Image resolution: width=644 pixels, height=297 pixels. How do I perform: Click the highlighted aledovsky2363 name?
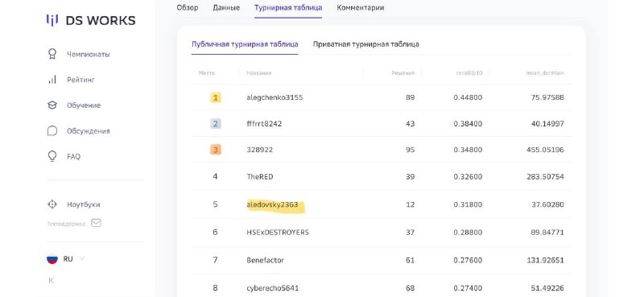tap(272, 204)
